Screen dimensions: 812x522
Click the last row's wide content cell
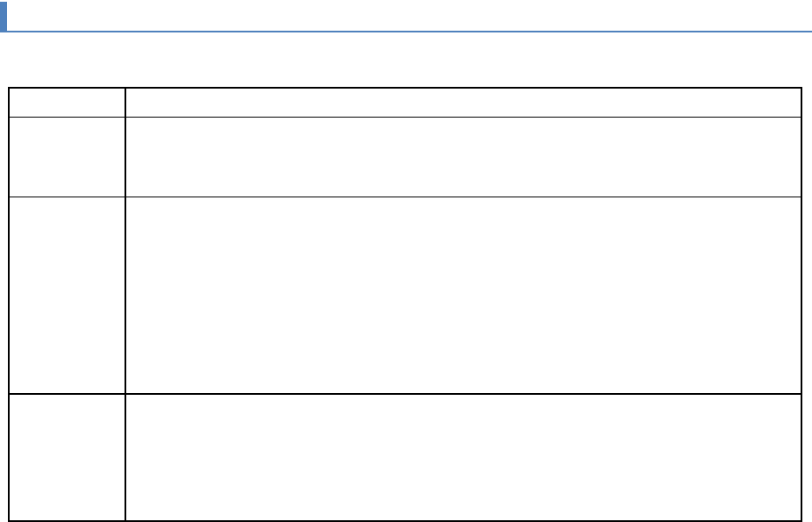(463, 456)
